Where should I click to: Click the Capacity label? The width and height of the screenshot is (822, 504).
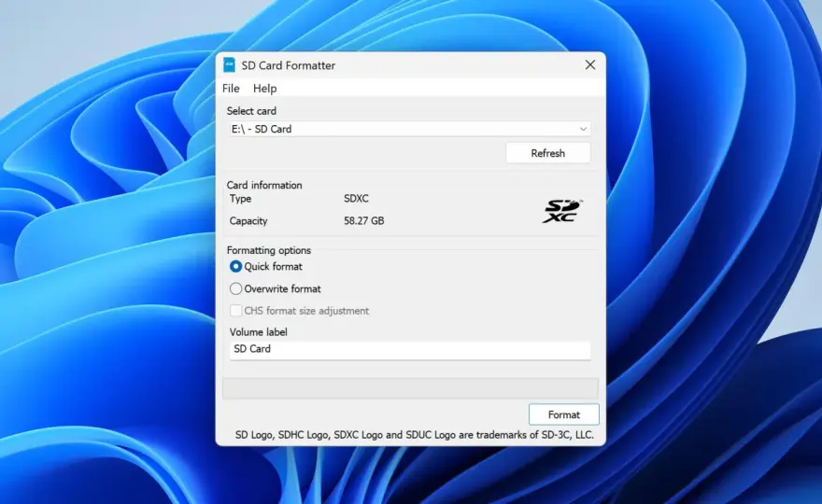point(248,221)
